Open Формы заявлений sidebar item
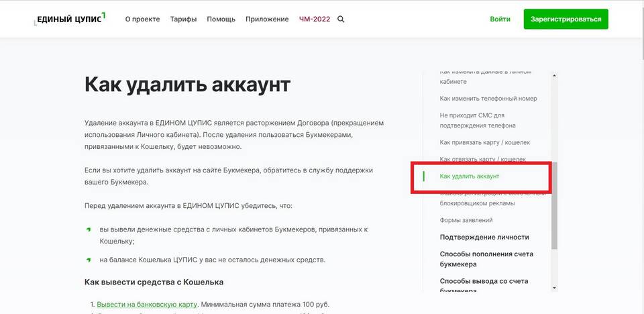 (x=466, y=220)
